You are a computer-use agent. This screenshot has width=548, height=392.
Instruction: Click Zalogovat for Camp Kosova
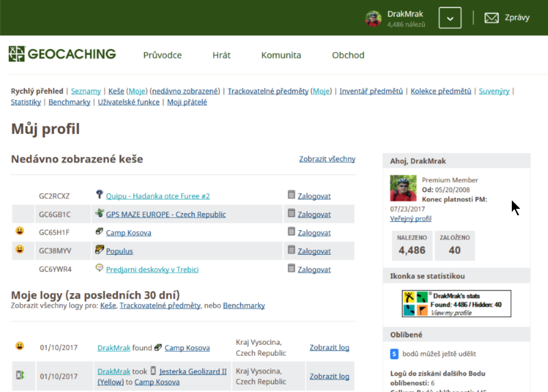[314, 233]
